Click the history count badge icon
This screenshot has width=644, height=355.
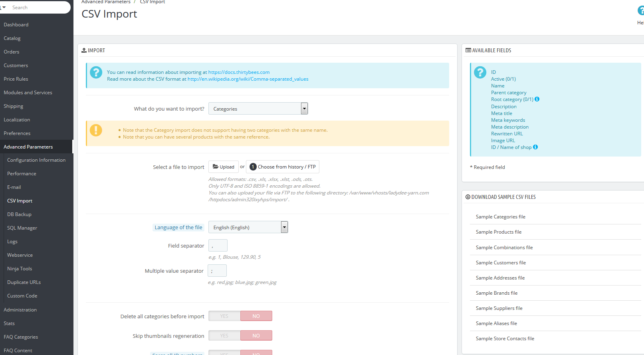pos(253,167)
